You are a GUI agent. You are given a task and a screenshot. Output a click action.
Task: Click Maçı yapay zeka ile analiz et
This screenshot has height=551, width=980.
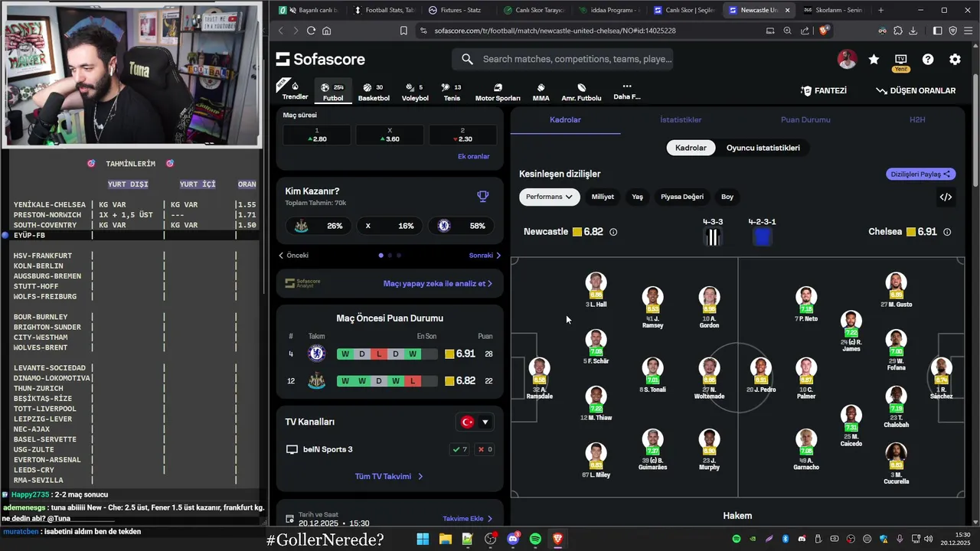[x=437, y=283]
